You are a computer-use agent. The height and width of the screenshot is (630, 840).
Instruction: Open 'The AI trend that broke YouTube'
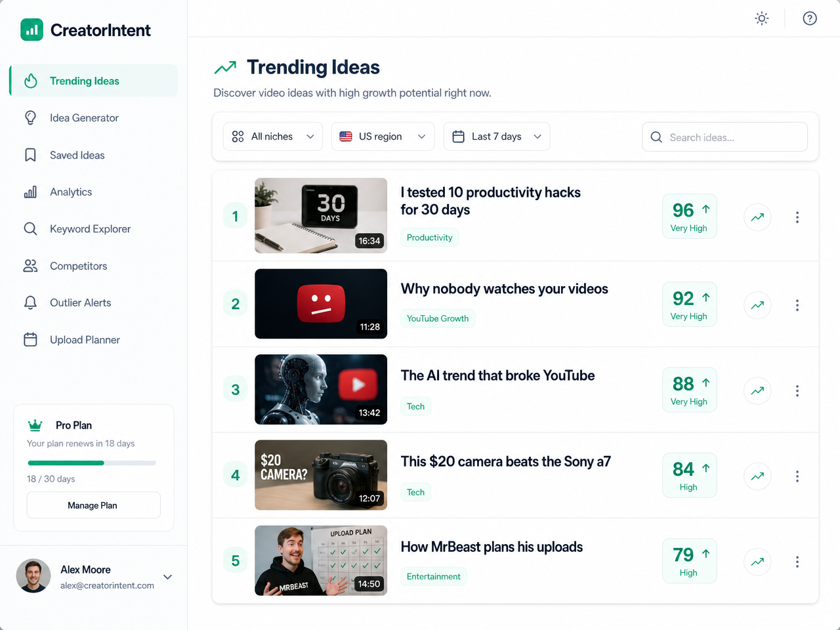point(497,375)
